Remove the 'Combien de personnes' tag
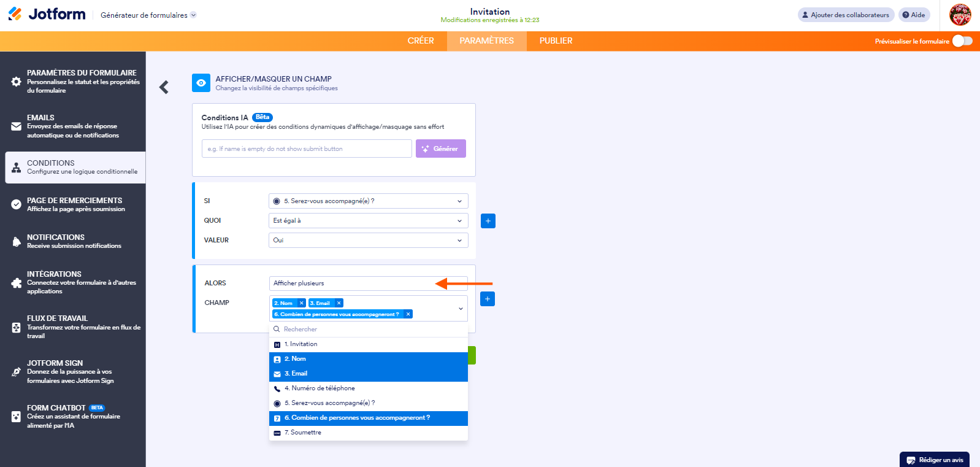This screenshot has width=980, height=467. point(408,314)
